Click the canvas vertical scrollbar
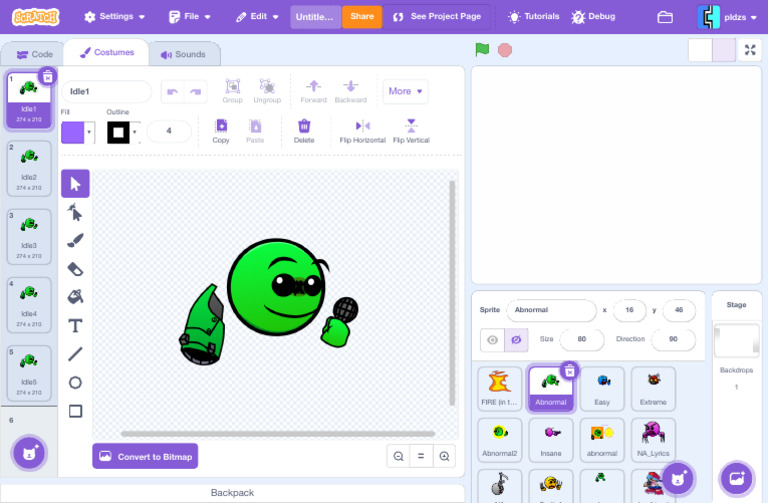Viewport: 768px width, 503px height. [x=452, y=293]
